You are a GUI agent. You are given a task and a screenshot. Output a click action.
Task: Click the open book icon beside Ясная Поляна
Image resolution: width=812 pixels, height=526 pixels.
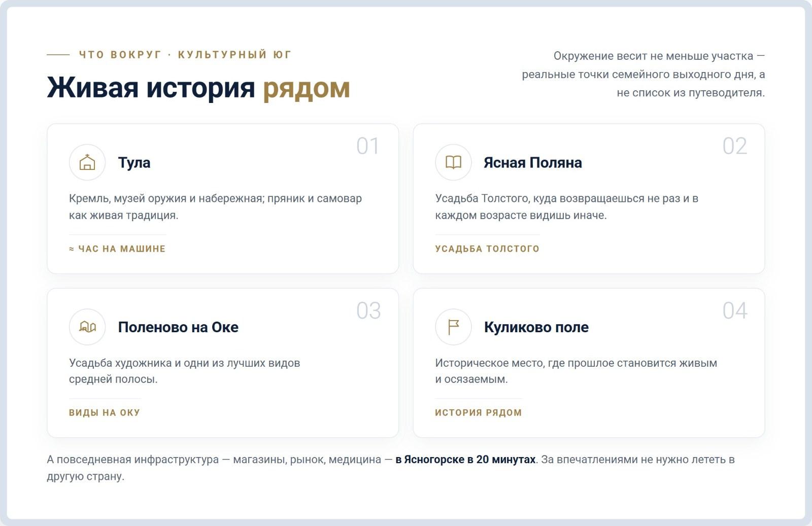[x=453, y=162]
